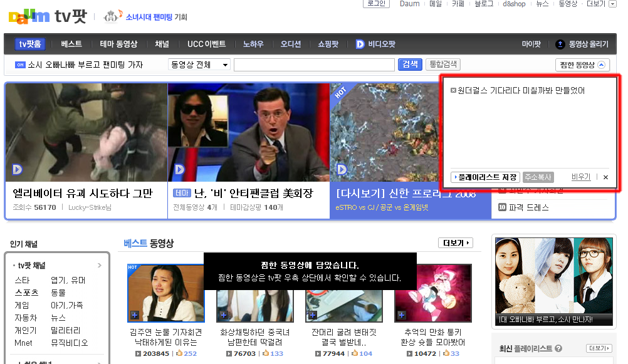Open the 뮤직비디오 channel

(70, 343)
